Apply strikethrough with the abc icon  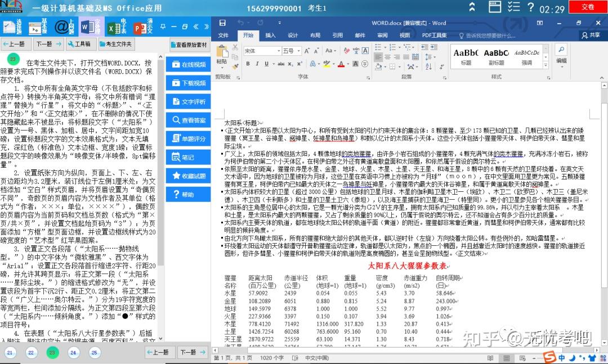281,64
